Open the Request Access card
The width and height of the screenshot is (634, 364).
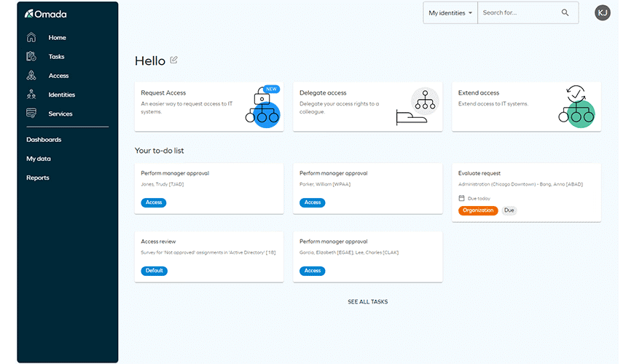point(209,106)
